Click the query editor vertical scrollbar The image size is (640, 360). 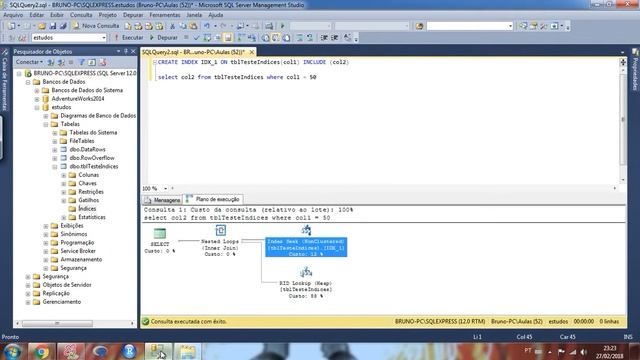[x=622, y=120]
